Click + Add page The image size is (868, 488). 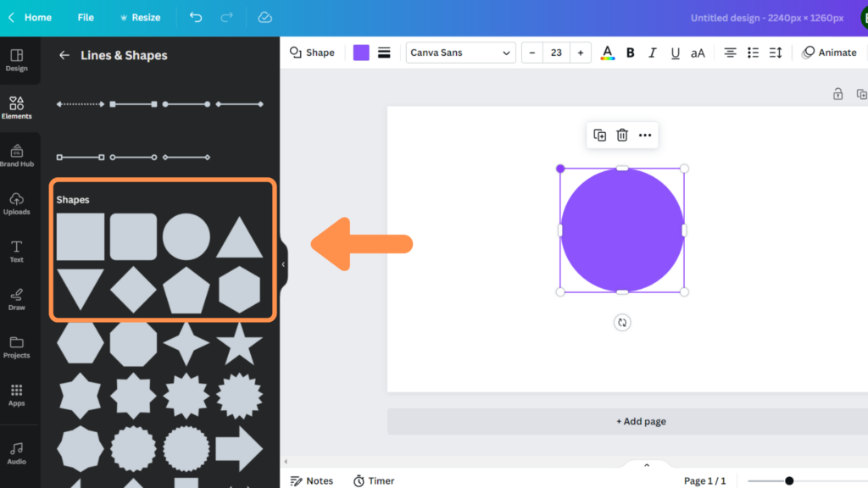(641, 422)
